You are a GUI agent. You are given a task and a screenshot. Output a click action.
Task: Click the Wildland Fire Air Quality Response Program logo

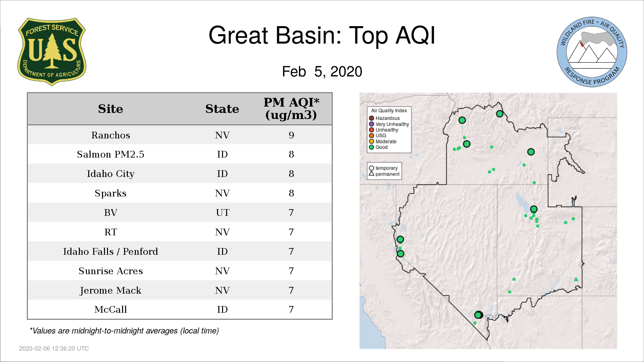[x=592, y=52]
